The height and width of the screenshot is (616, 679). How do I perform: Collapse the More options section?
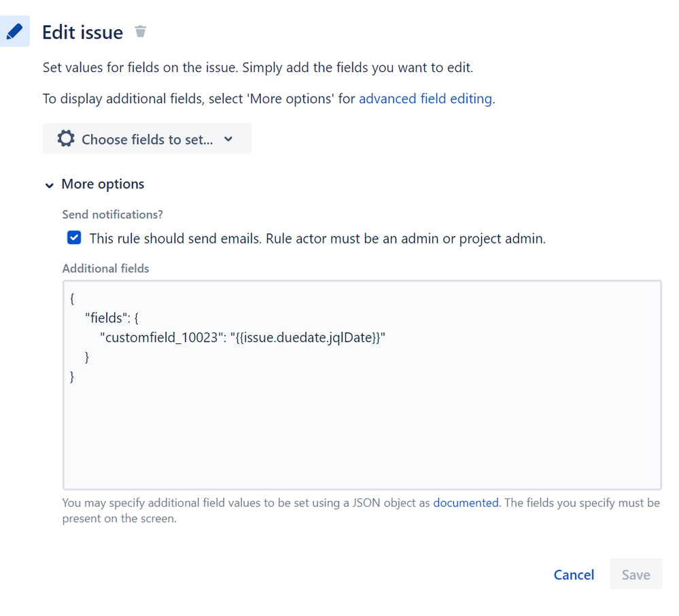(x=94, y=184)
